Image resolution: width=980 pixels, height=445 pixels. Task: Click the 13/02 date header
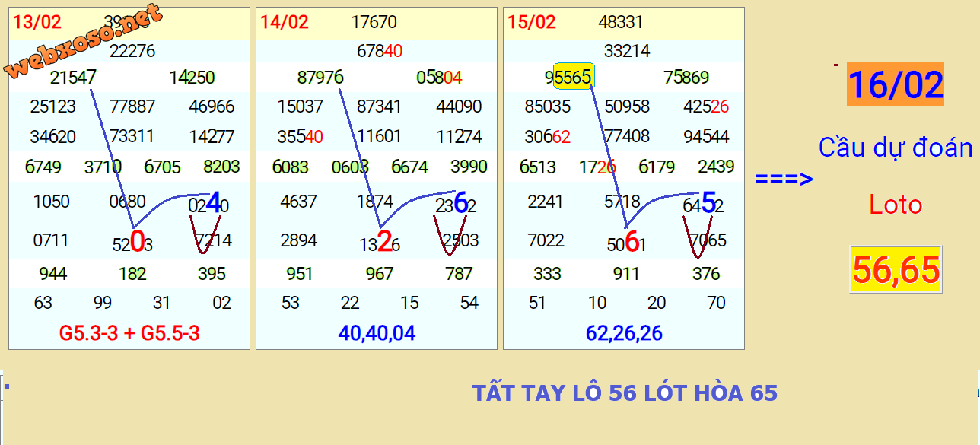tap(37, 22)
